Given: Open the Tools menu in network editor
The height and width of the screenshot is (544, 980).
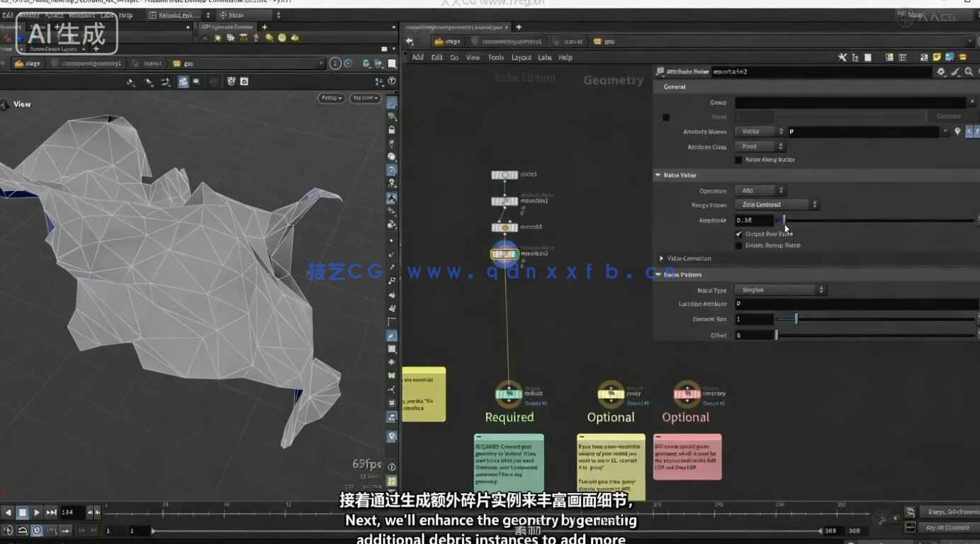Looking at the screenshot, I should 496,57.
